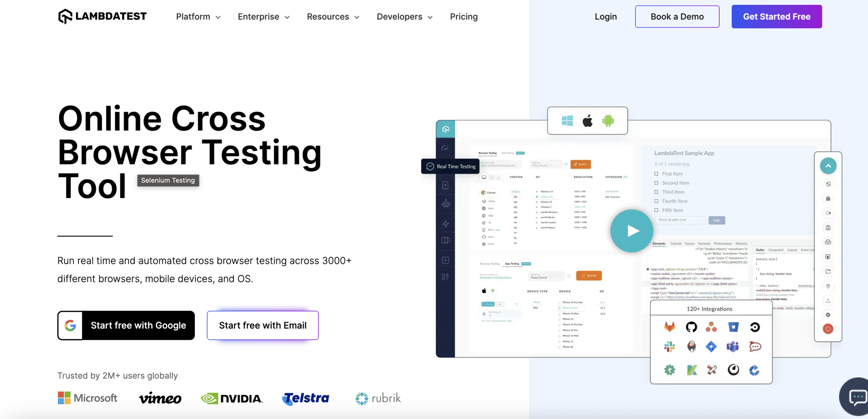The width and height of the screenshot is (868, 419).
Task: Expand the Platform dropdown menu
Action: click(198, 17)
